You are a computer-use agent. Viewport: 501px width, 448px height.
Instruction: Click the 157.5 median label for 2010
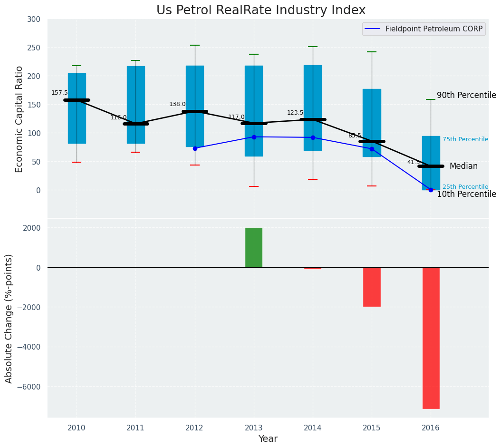59,93
